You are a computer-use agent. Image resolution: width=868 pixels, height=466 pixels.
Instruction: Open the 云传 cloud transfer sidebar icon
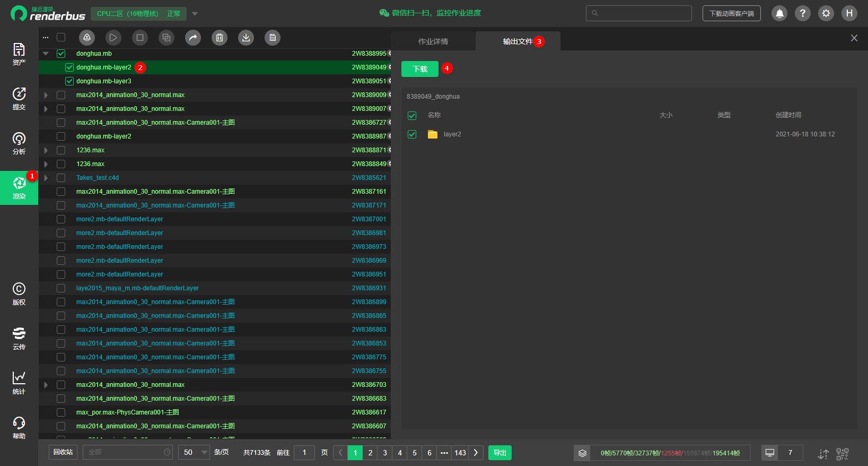(19, 338)
